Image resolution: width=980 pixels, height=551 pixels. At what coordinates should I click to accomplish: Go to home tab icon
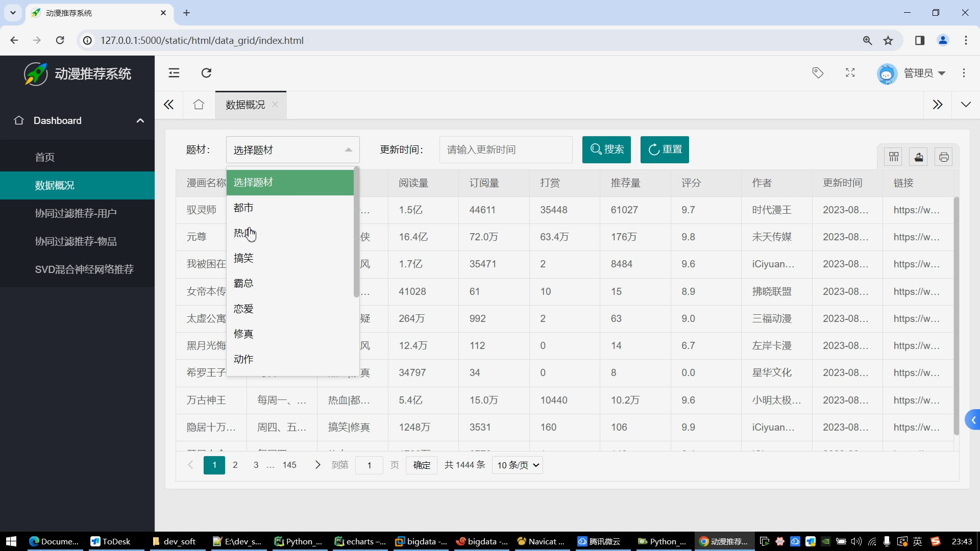point(199,105)
